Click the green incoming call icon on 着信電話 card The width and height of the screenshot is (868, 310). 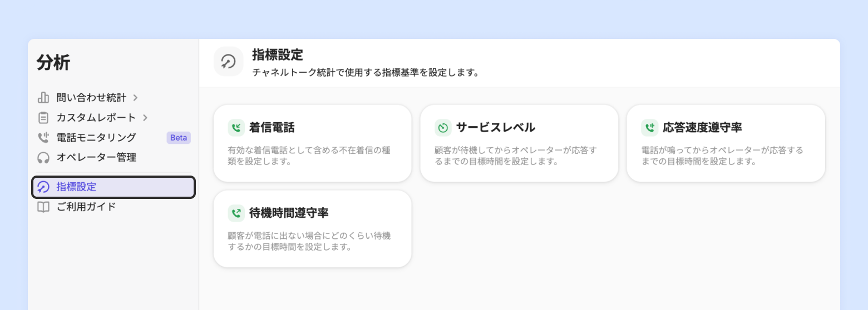click(x=236, y=128)
